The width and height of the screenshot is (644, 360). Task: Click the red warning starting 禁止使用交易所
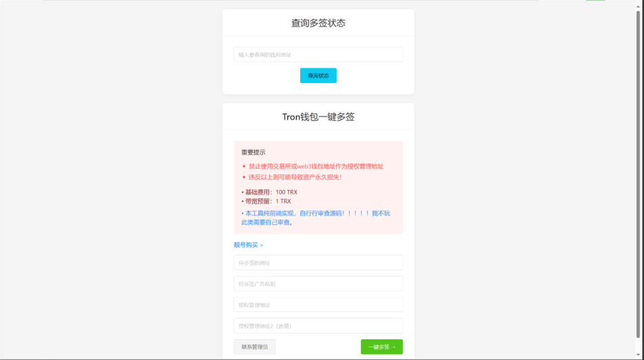(x=316, y=166)
